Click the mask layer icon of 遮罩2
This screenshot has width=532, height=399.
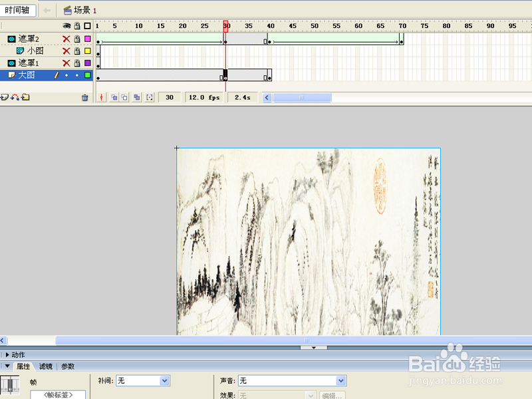[x=11, y=39]
